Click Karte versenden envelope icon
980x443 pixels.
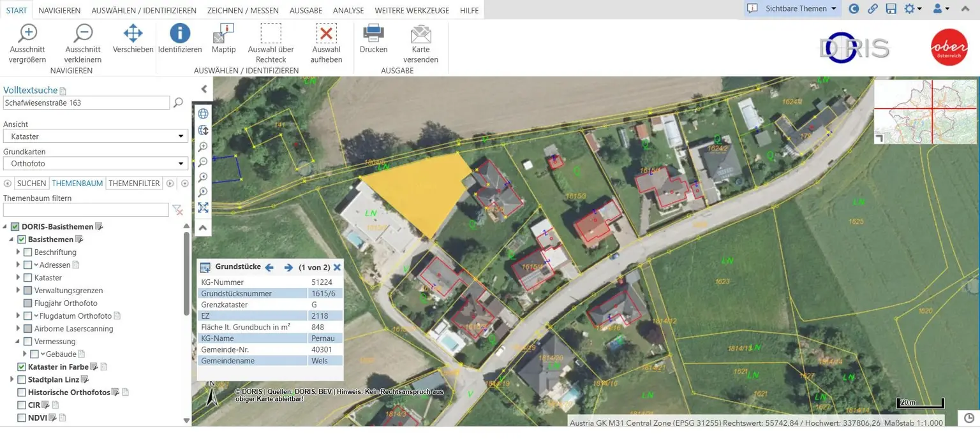point(420,34)
